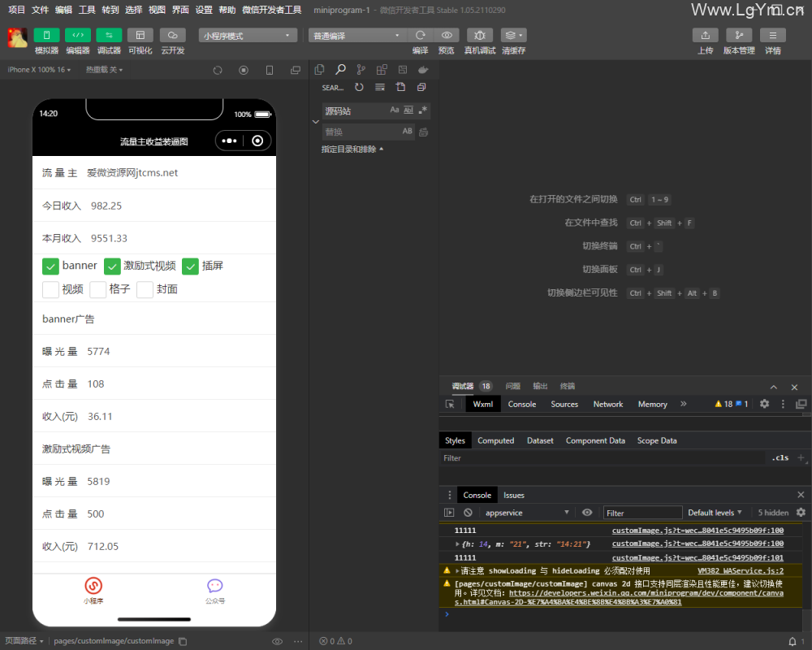Open project details (详情)

773,35
